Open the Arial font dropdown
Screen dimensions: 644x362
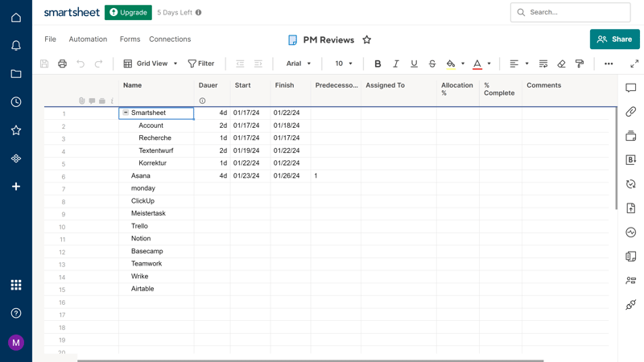point(298,64)
